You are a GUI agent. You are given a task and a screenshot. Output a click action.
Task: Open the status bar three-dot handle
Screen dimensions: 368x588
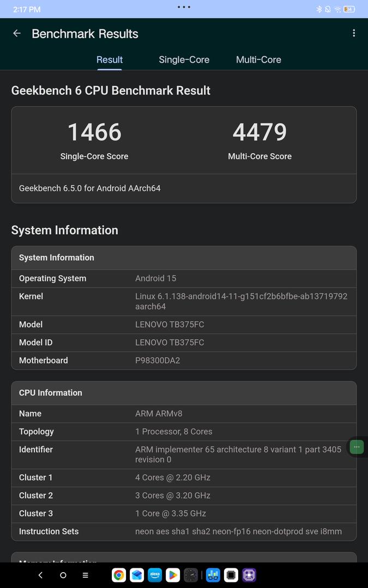[184, 7]
